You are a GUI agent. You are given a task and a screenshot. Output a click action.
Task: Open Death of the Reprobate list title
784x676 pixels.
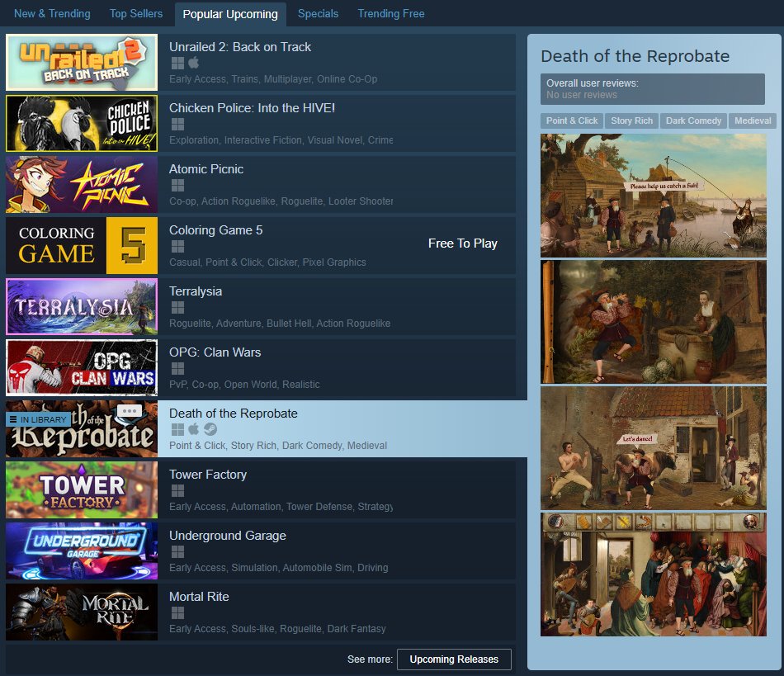[x=233, y=414]
